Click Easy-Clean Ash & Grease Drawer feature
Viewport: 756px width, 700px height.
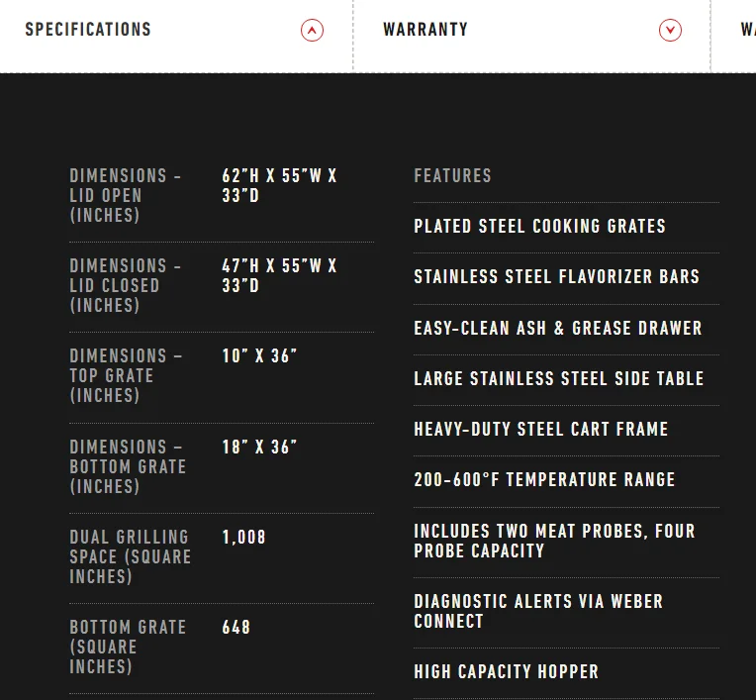coord(558,328)
